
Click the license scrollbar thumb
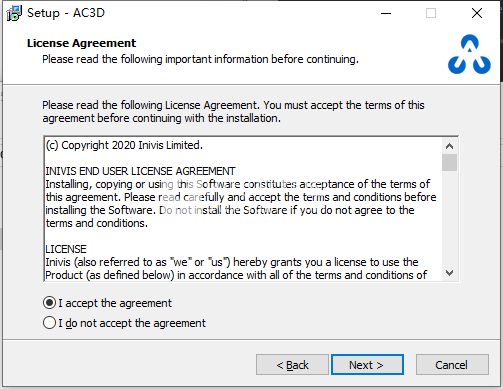click(449, 162)
